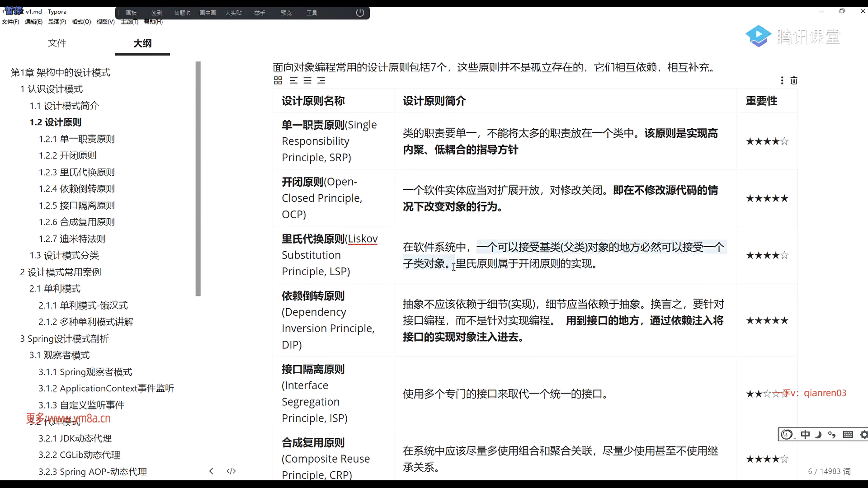Align table column left
The image size is (868, 488).
click(294, 80)
